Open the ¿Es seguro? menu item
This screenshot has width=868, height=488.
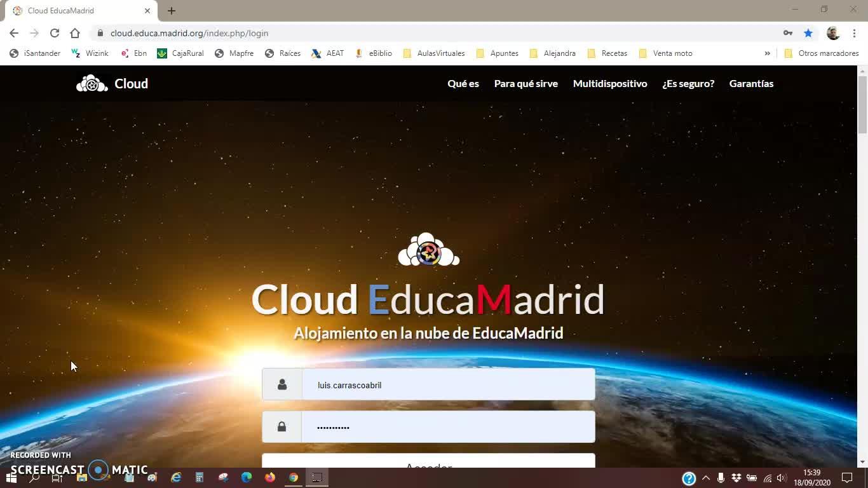tap(688, 83)
